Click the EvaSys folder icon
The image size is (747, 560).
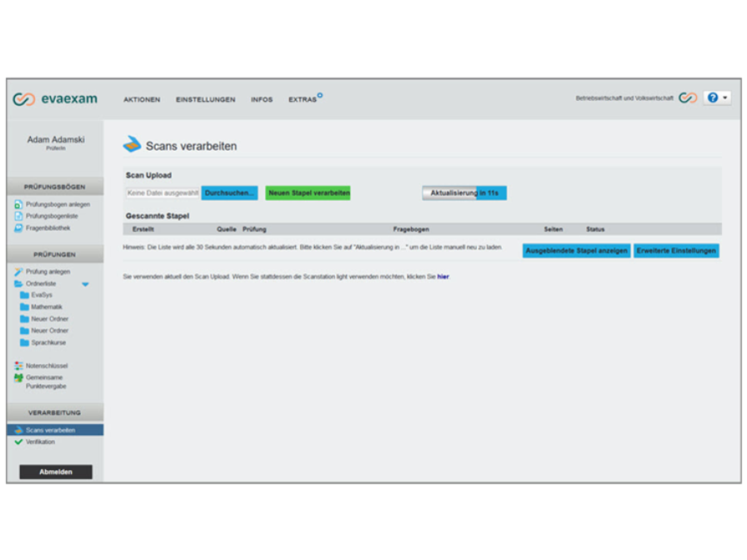click(x=24, y=295)
